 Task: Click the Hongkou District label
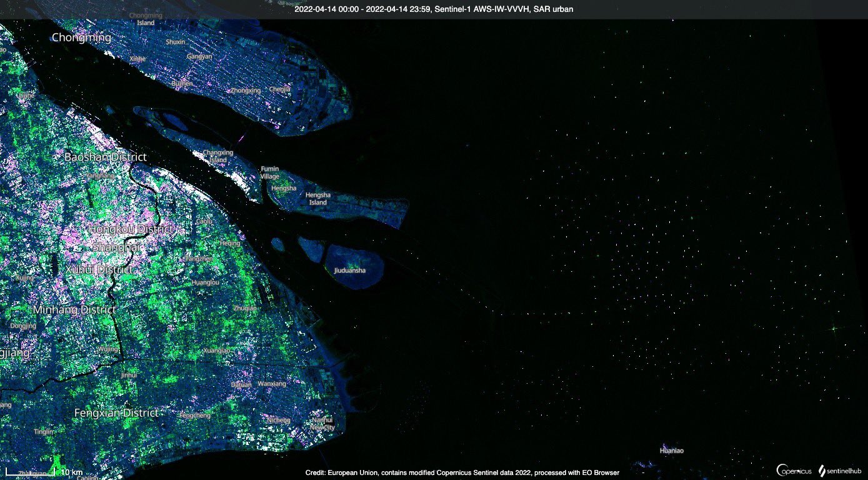[130, 229]
